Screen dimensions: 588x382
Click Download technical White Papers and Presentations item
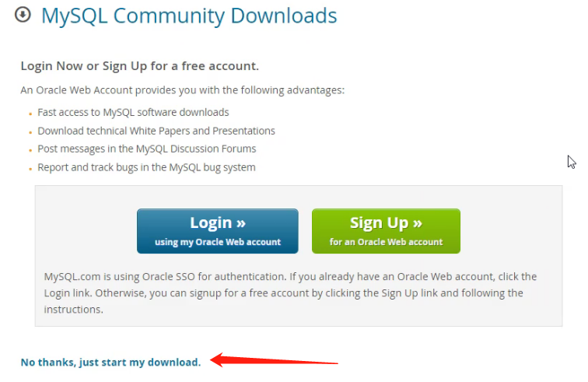156,131
